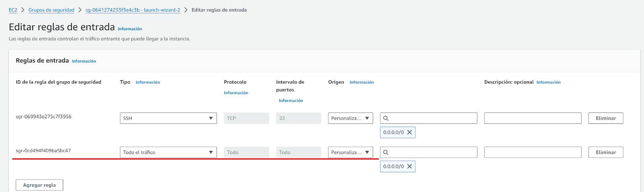
Task: Open the Todo el tráfico type dropdown
Action: point(168,152)
